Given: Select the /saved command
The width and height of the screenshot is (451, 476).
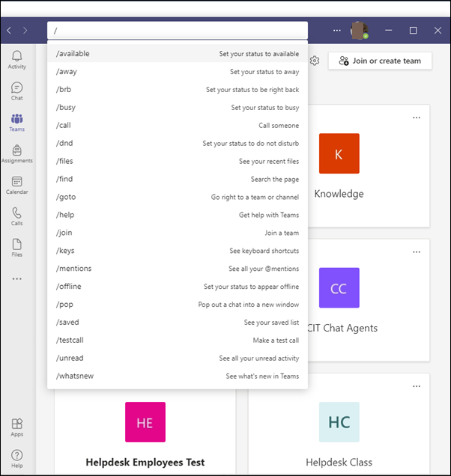Looking at the screenshot, I should (178, 323).
